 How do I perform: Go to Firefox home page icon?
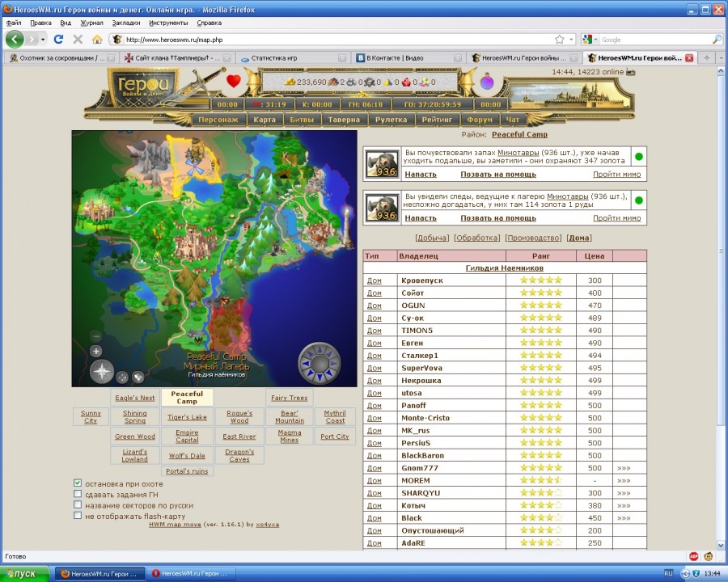pyautogui.click(x=97, y=39)
